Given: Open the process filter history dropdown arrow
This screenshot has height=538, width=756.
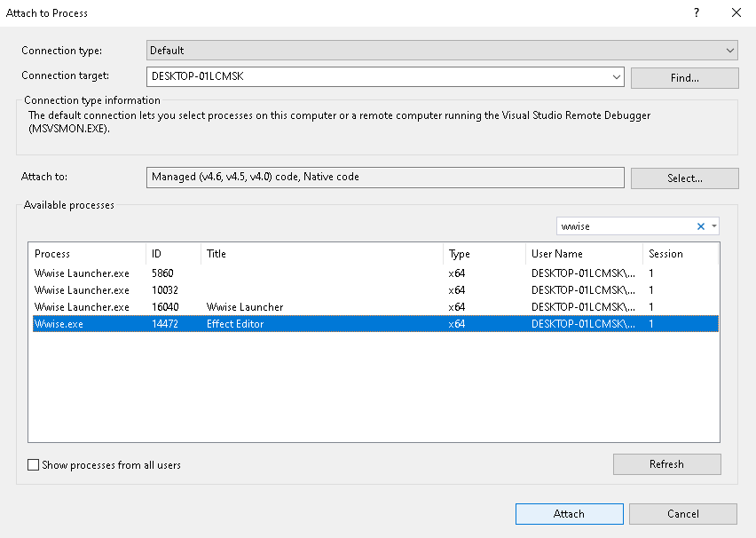Looking at the screenshot, I should coord(714,226).
